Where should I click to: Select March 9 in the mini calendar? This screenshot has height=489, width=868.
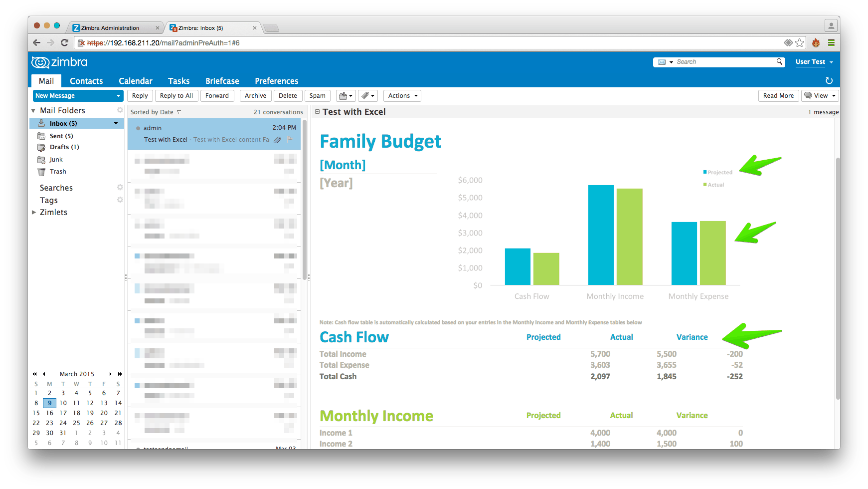[x=49, y=403]
